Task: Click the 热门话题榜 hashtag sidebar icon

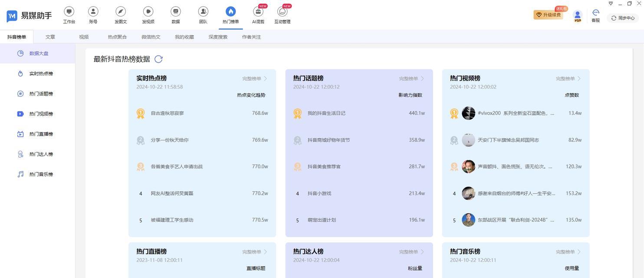Action: (20, 94)
